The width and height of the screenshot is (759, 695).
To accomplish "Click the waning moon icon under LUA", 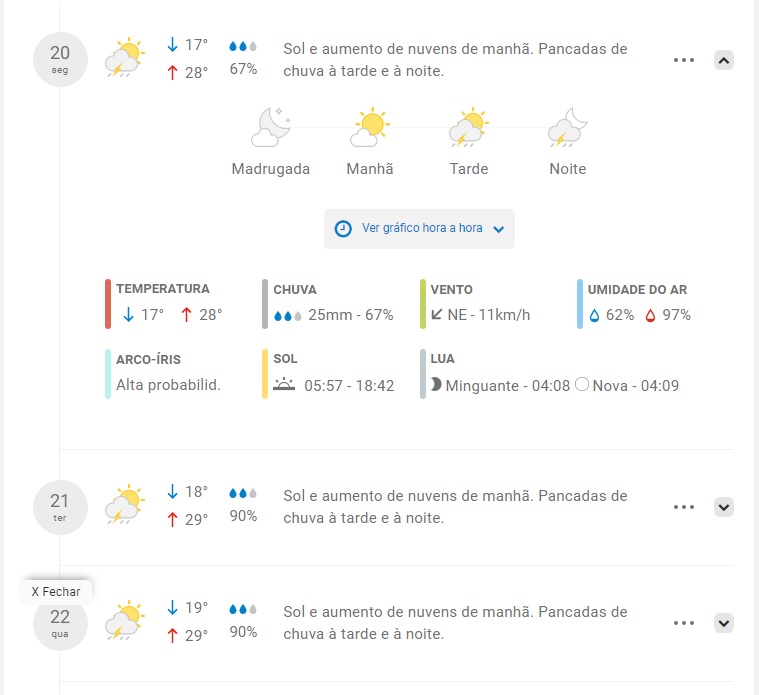I will tap(436, 384).
